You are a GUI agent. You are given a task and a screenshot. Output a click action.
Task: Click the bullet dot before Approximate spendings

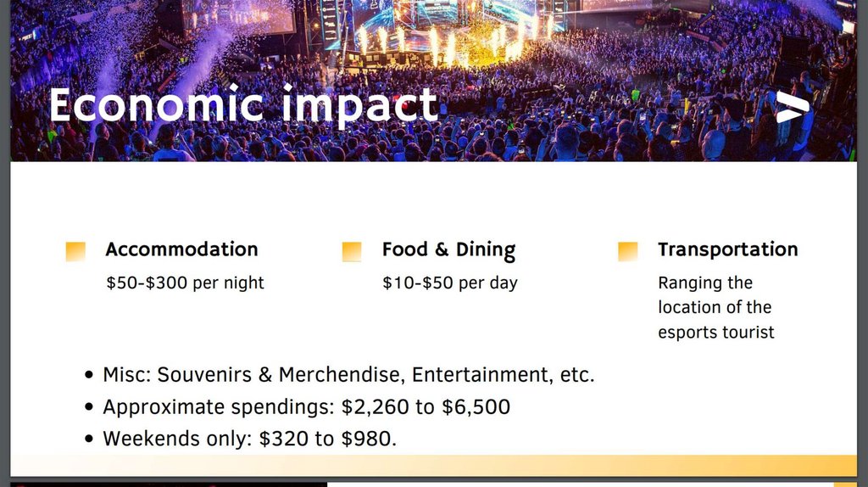90,407
